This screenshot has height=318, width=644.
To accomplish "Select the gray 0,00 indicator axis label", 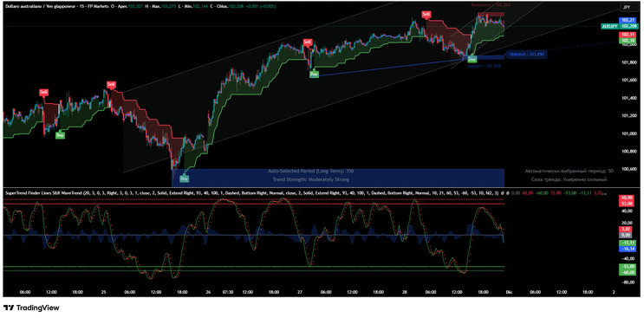I will [627, 236].
